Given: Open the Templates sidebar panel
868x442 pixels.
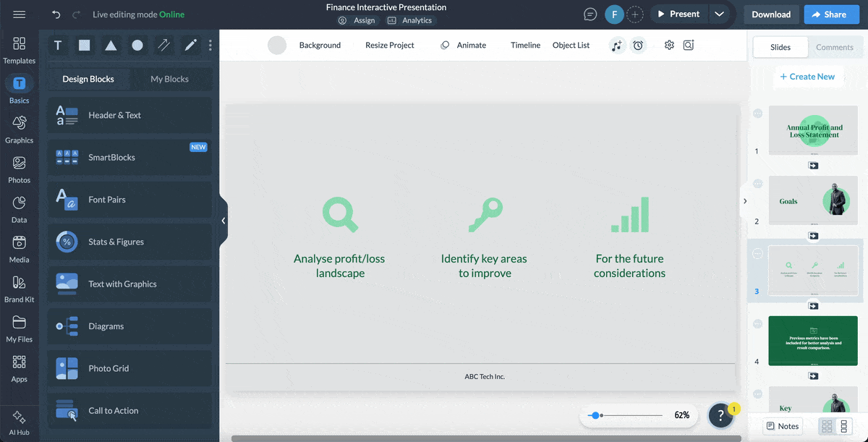Looking at the screenshot, I should click(x=20, y=50).
